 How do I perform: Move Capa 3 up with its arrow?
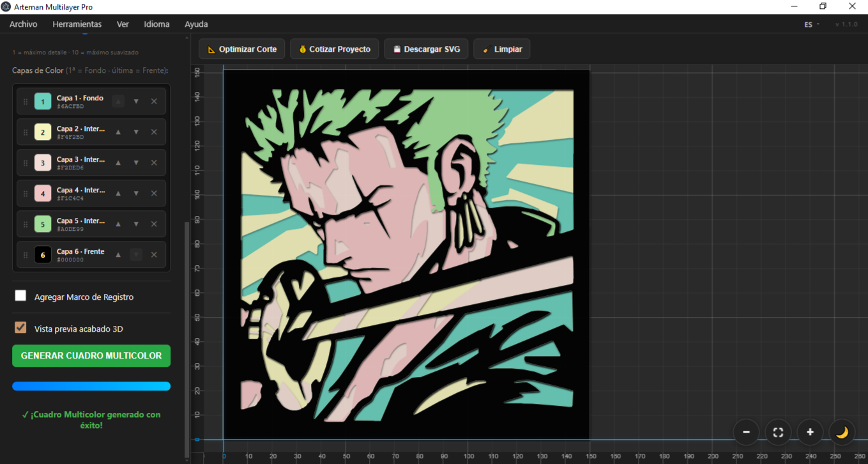tap(118, 162)
